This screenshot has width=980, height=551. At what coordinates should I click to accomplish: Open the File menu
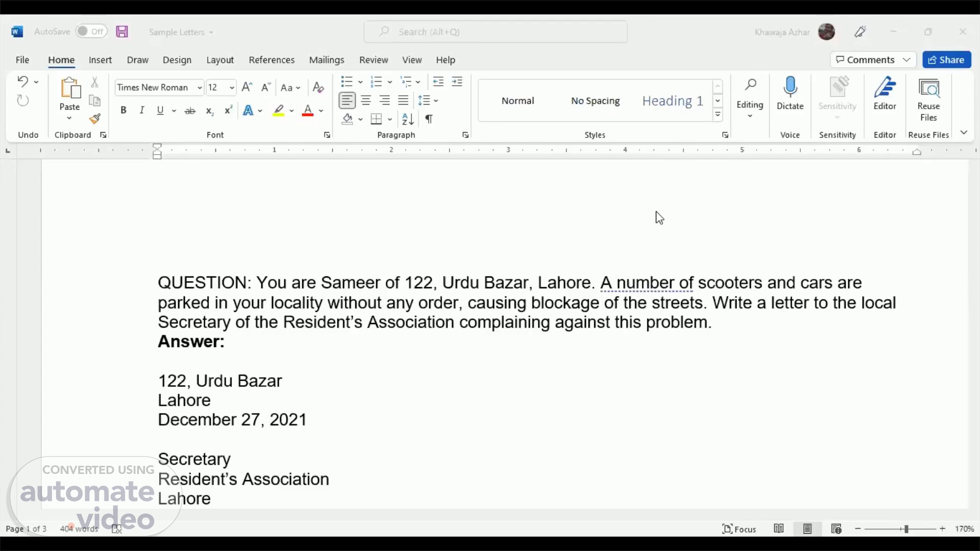coord(22,60)
